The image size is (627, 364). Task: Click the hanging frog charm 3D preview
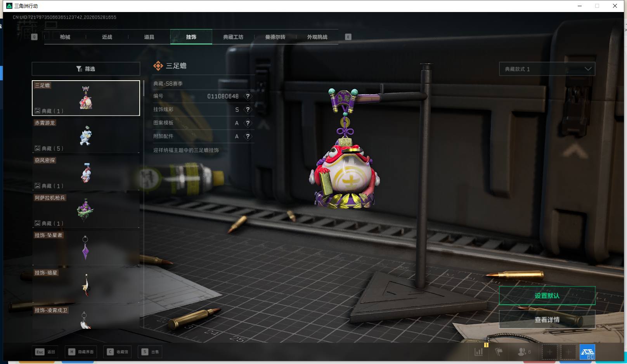coord(345,149)
